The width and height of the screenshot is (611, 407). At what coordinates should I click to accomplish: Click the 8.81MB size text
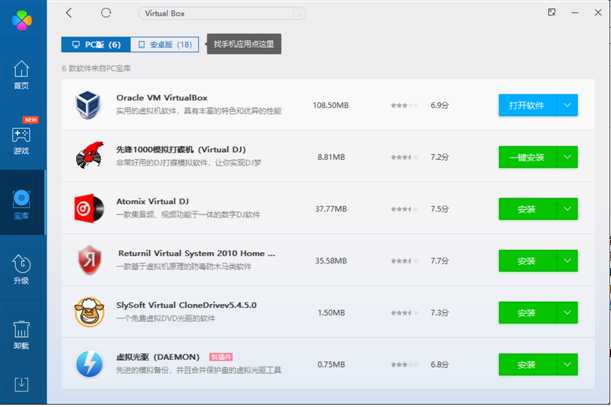[331, 157]
